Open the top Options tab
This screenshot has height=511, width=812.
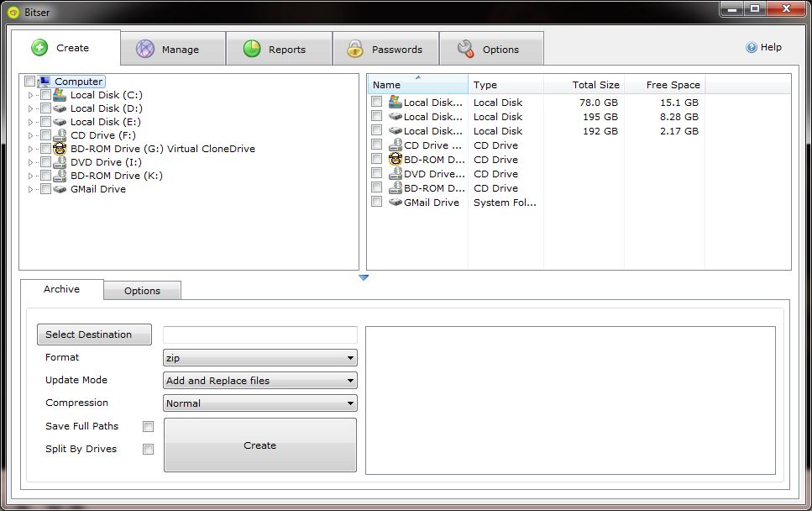pos(491,49)
